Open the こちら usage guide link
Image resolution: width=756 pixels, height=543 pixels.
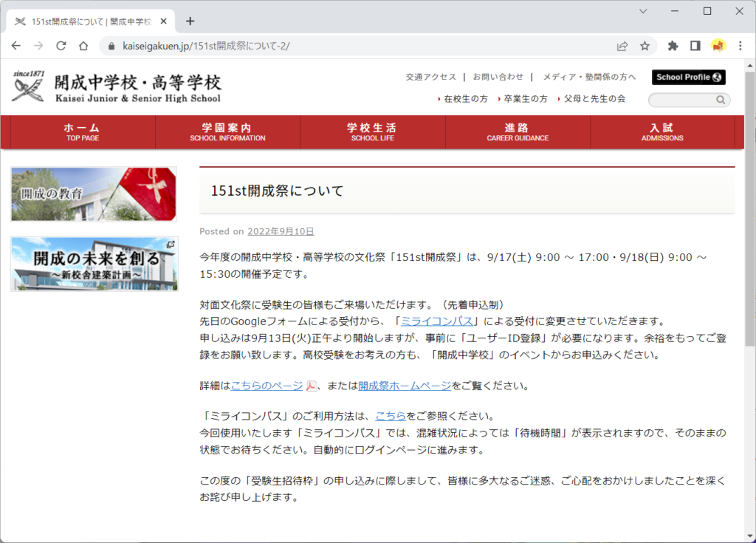391,417
